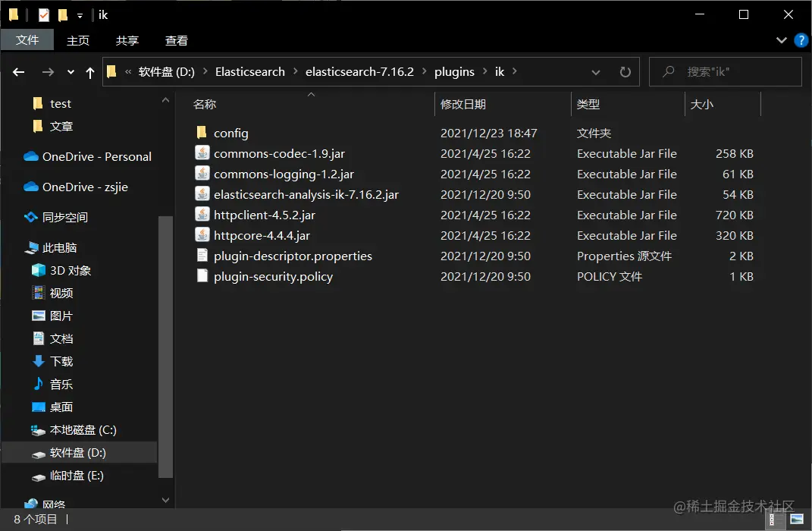Image resolution: width=812 pixels, height=531 pixels.
Task: Open the help question mark icon
Action: coord(801,40)
